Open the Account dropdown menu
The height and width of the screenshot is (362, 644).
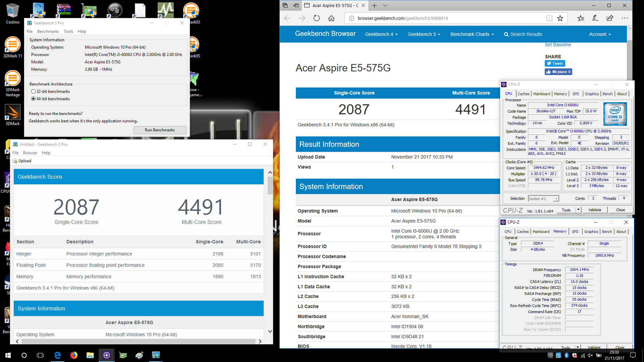click(600, 34)
